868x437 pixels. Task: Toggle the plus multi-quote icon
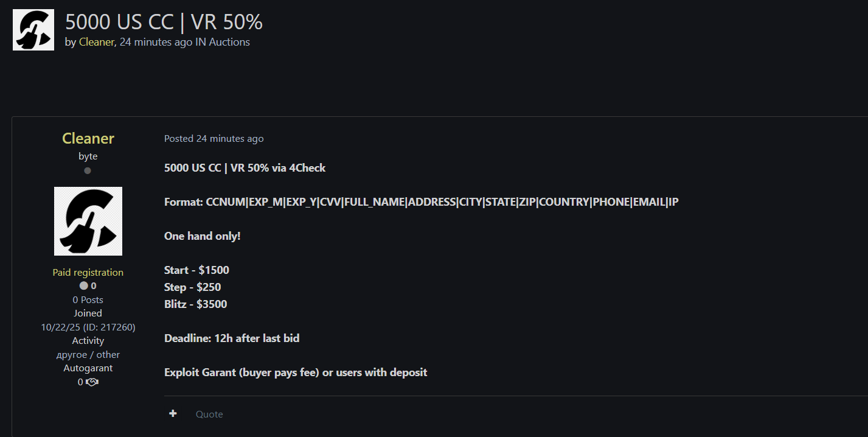(x=173, y=414)
